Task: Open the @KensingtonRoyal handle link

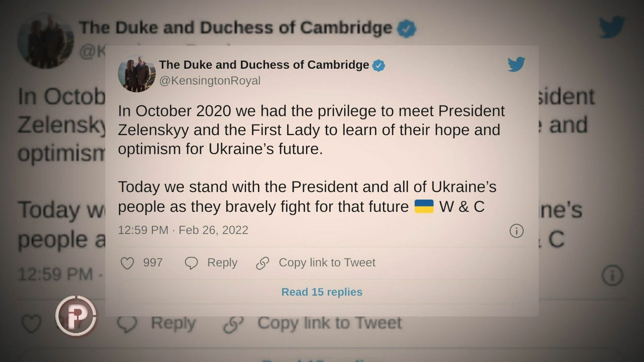Action: [210, 80]
